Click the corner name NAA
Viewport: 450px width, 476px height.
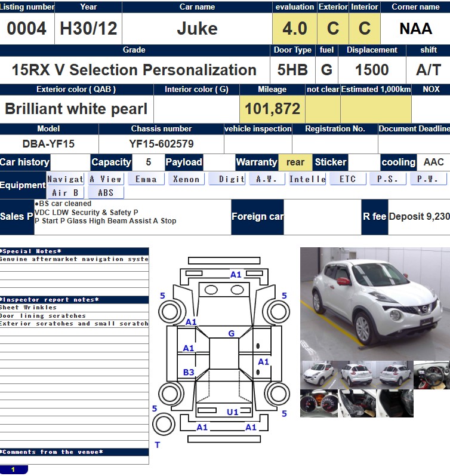coord(416,29)
